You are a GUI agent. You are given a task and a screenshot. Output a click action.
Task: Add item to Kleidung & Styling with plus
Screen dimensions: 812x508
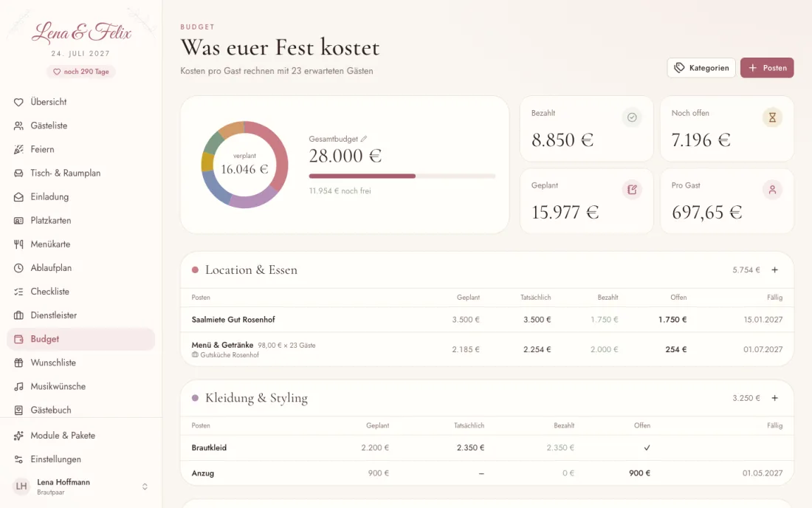774,398
